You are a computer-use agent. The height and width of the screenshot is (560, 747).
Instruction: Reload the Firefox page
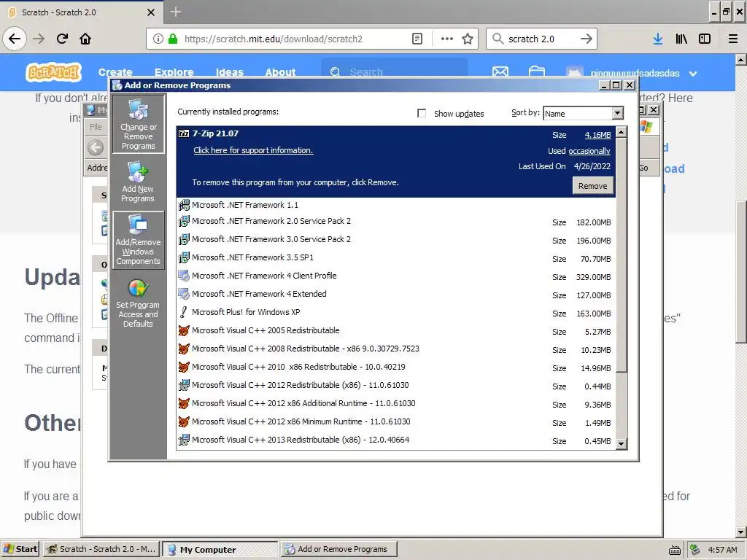[x=62, y=39]
